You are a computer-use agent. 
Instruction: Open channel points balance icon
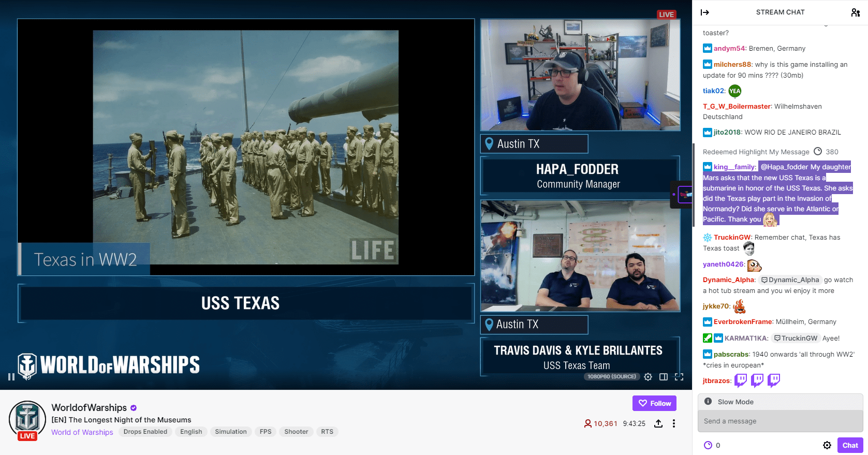click(x=708, y=445)
